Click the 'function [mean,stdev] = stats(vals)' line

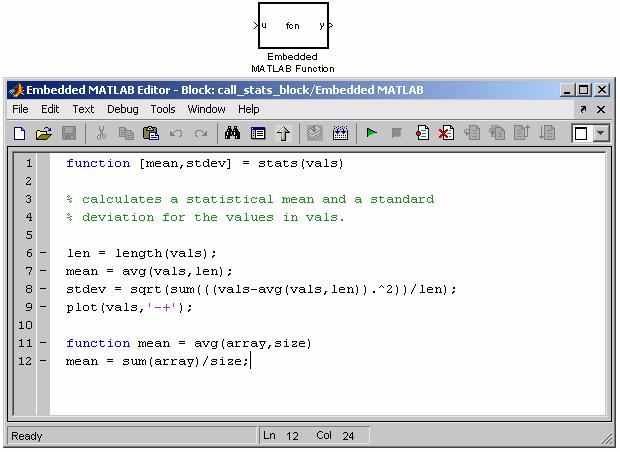tap(205, 163)
